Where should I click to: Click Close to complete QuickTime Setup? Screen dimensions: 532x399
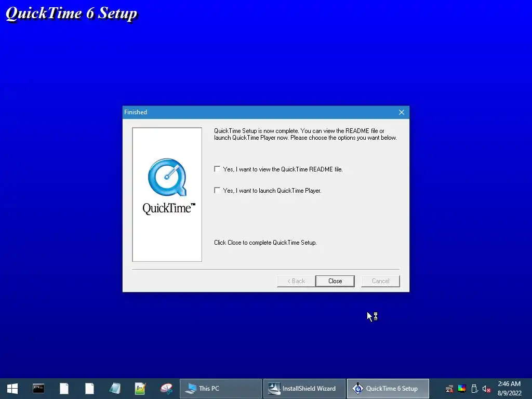[x=335, y=281]
